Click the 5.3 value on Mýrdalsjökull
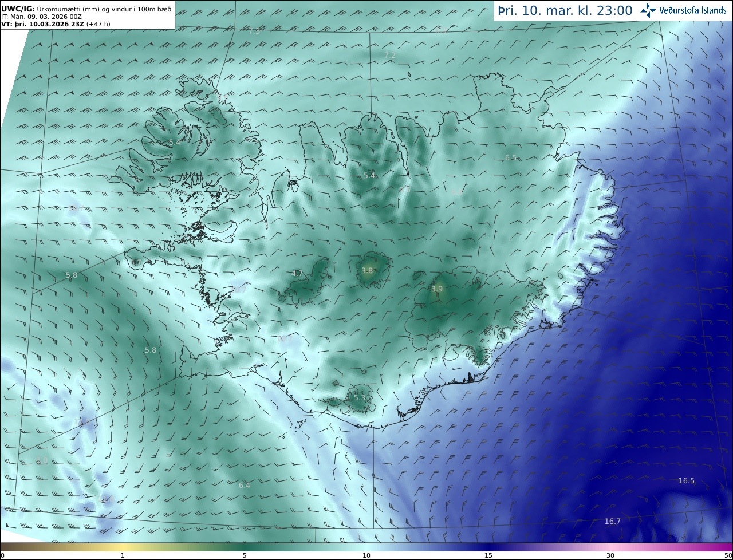 [x=359, y=397]
